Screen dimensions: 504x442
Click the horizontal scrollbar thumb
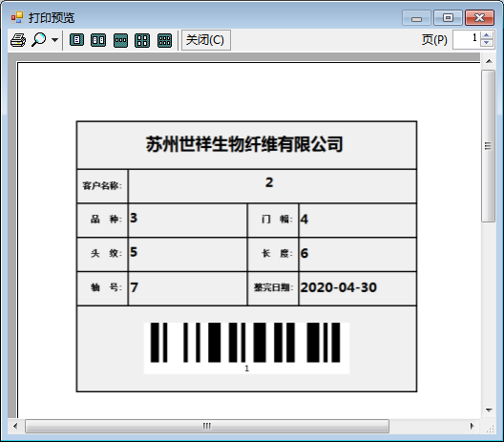point(207,427)
